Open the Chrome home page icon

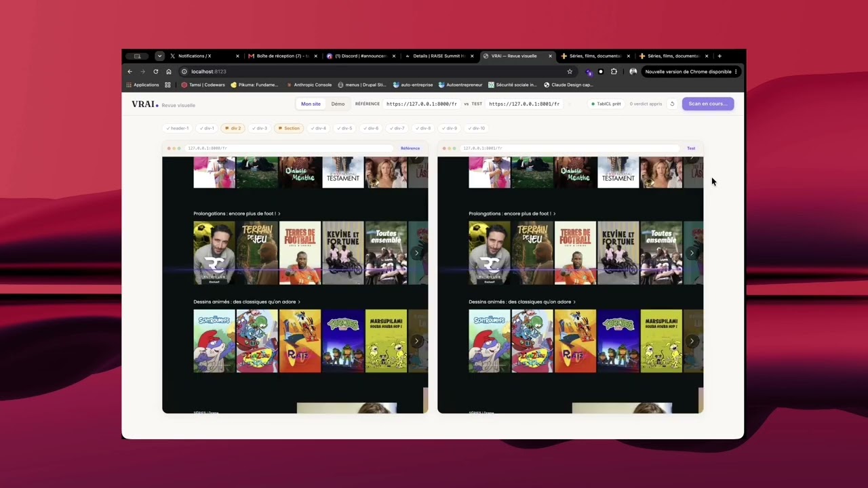[169, 71]
